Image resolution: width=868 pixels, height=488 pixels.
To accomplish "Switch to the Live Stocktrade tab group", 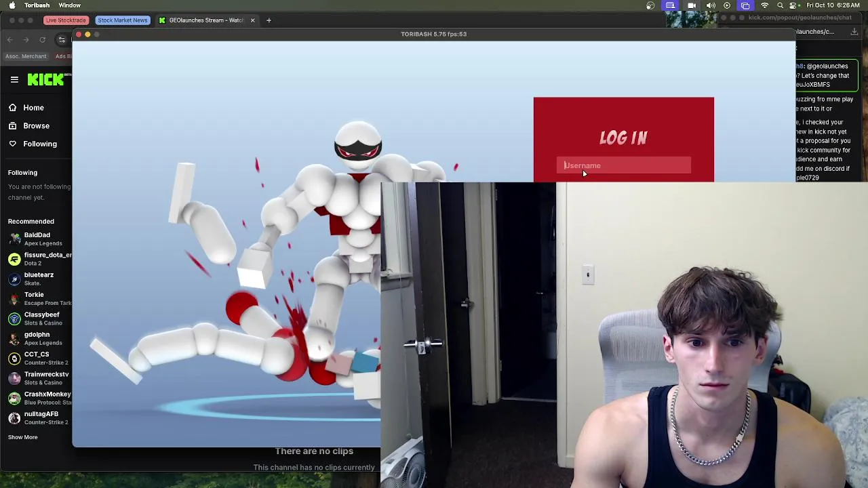I will click(x=66, y=20).
